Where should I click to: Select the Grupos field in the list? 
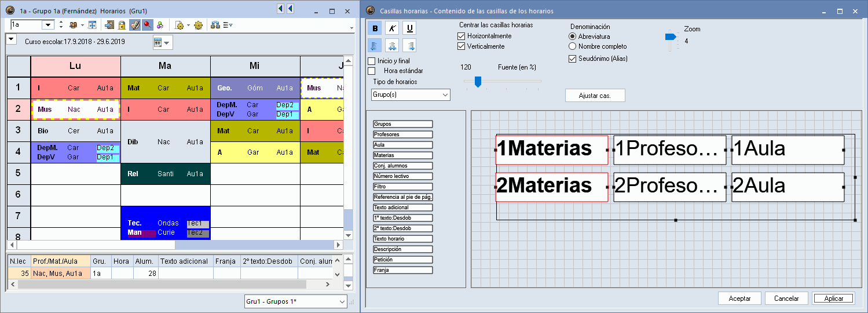tap(403, 124)
